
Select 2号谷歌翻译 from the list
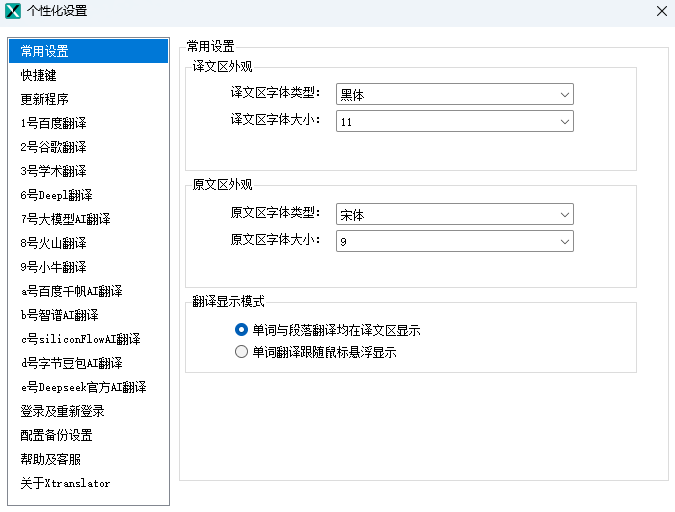click(53, 147)
